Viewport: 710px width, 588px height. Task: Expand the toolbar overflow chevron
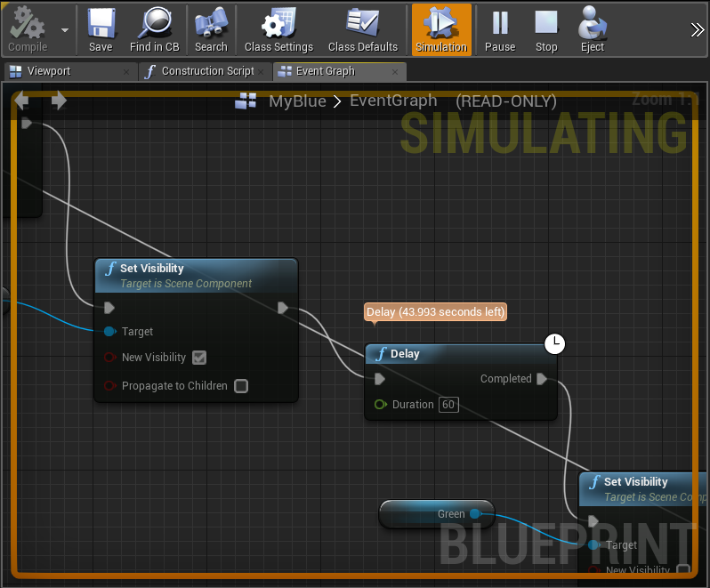pyautogui.click(x=697, y=29)
